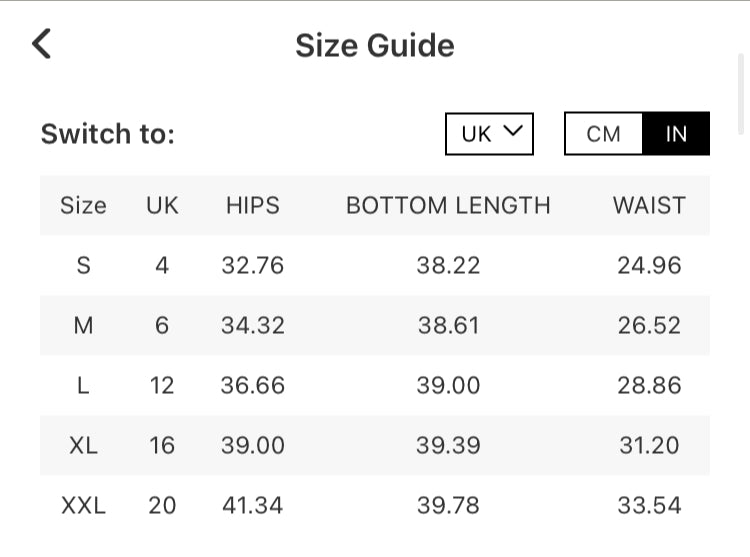Click the 33.54 waist value
The width and height of the screenshot is (750, 557).
[649, 506]
